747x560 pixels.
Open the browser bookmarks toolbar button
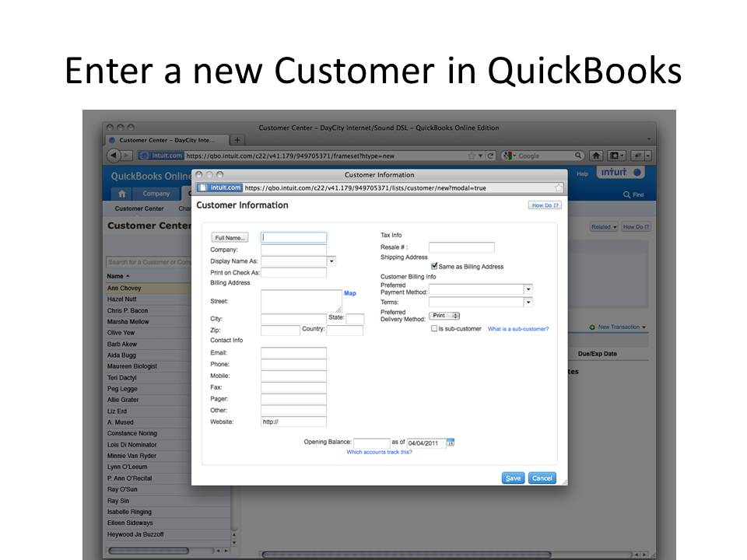(617, 156)
